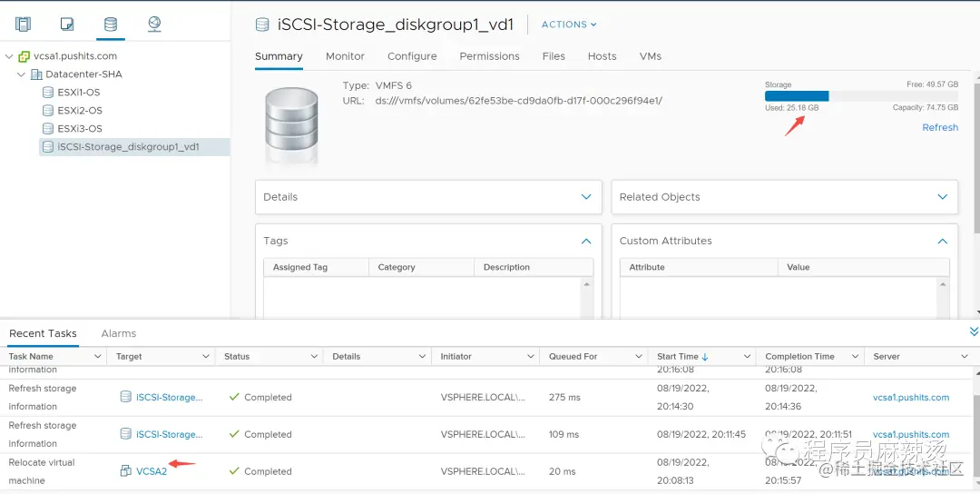
Task: Open Start Time column filter dropdown
Action: tap(747, 357)
